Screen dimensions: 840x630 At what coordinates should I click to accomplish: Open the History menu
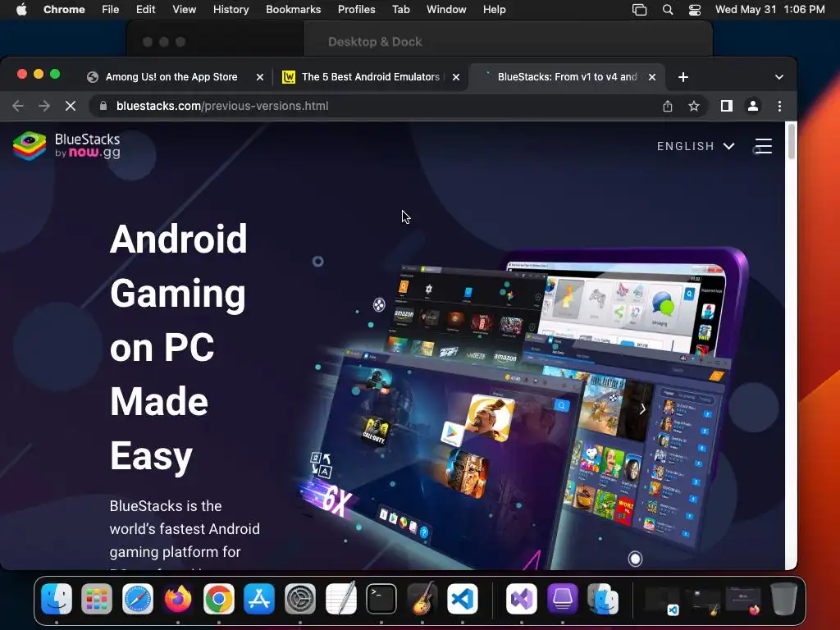pyautogui.click(x=231, y=10)
